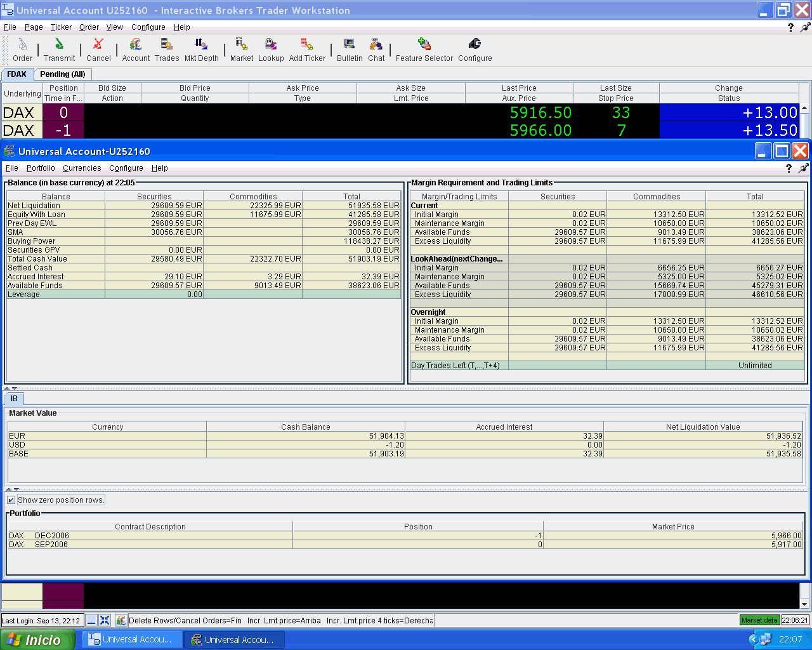Click the Configure wrench toolbar icon
Screen dimensions: 812x650
pyautogui.click(x=475, y=50)
